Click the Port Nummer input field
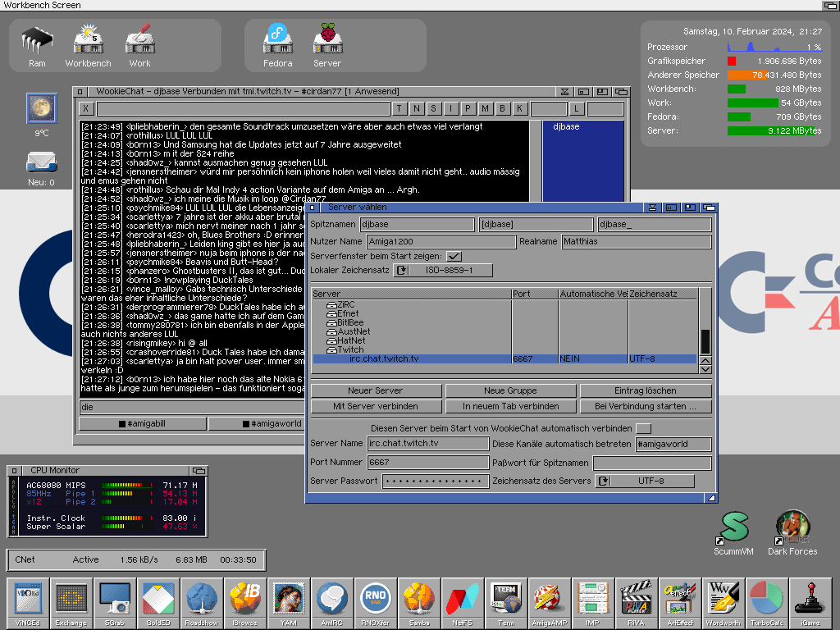The image size is (840, 630). [x=428, y=463]
